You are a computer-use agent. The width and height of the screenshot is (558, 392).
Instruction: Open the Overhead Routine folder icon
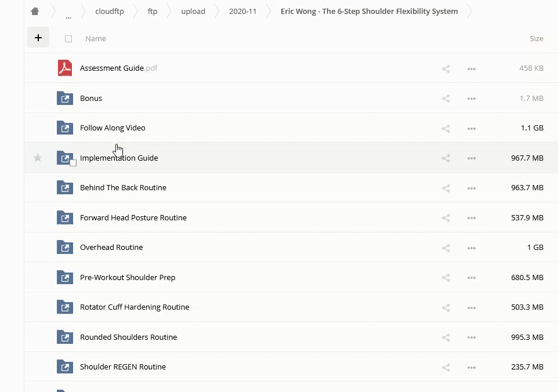click(65, 247)
